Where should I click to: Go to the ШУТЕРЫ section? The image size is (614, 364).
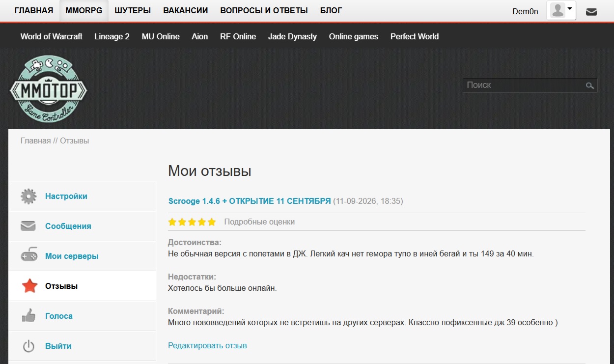click(x=133, y=10)
